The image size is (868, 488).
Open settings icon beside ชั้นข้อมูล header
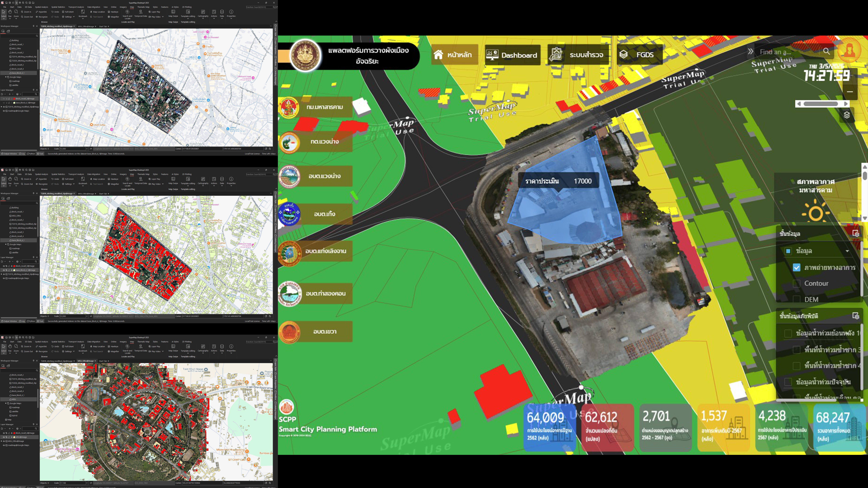pyautogui.click(x=855, y=233)
